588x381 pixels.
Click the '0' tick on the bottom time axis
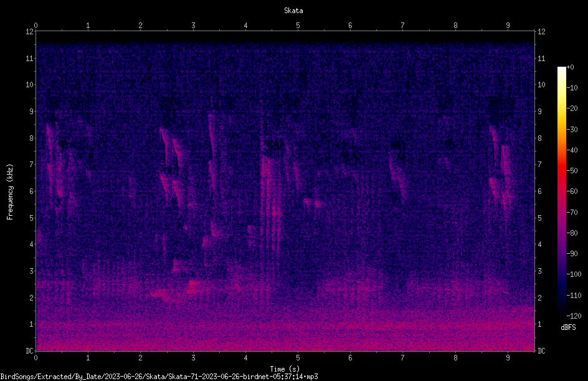36,358
